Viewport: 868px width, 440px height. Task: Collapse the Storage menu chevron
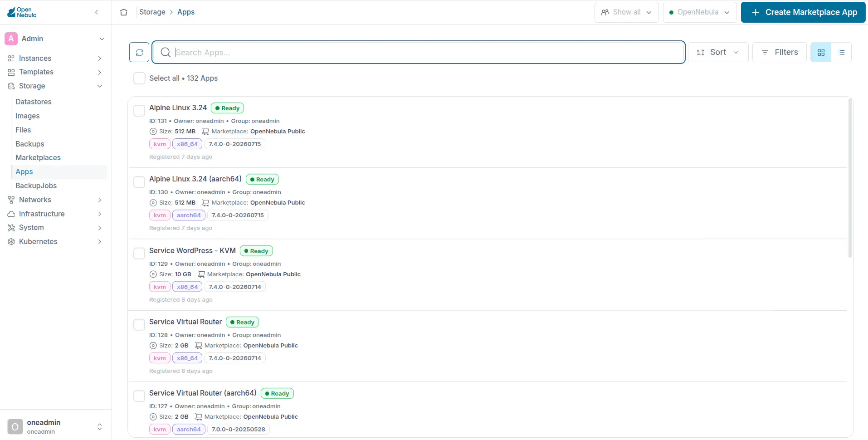point(100,86)
